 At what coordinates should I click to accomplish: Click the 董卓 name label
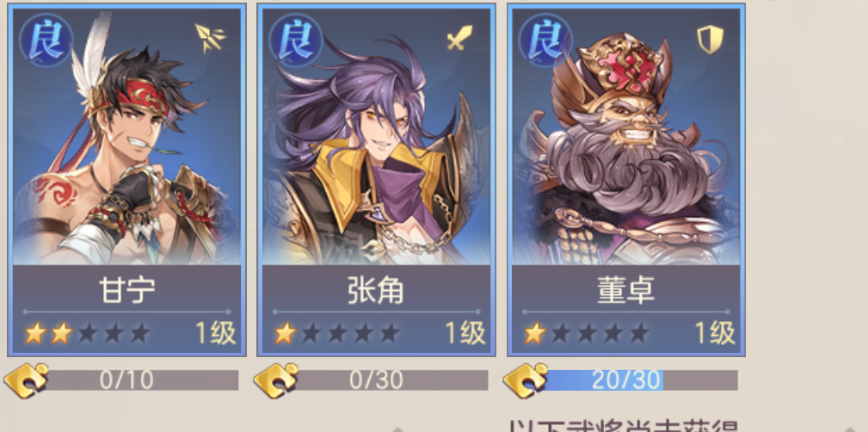coord(626,290)
